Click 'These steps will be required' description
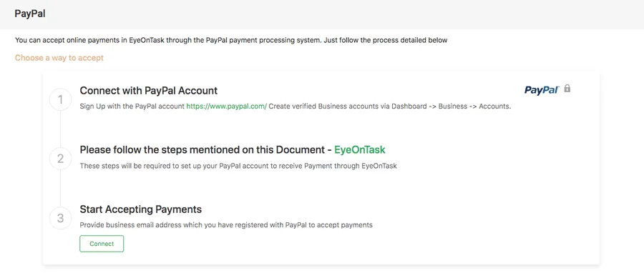Screen dimensions: 644x273 238,166
